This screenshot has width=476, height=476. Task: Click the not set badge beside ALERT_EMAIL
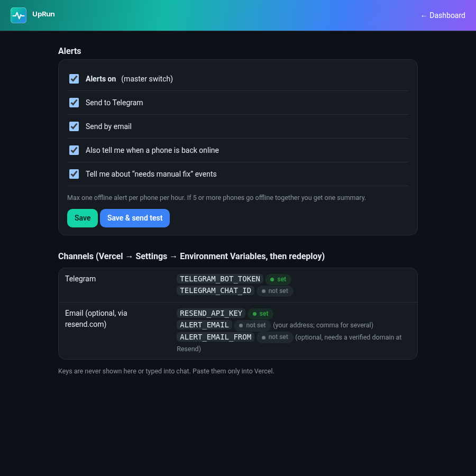coord(253,325)
